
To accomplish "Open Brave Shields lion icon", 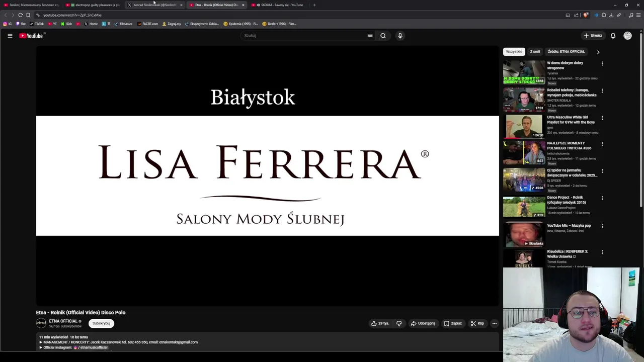I will click(x=585, y=15).
